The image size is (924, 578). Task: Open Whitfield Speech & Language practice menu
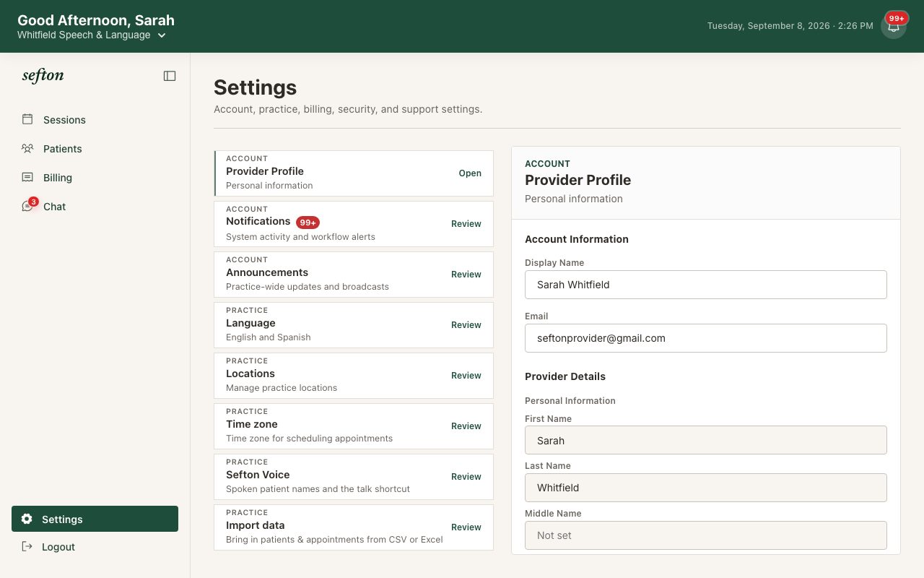[x=92, y=35]
